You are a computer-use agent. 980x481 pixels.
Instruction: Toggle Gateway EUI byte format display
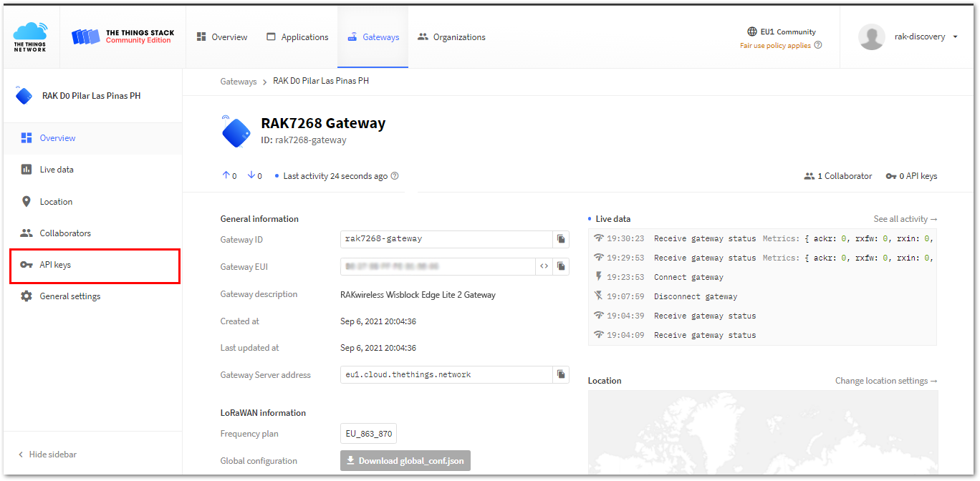544,266
